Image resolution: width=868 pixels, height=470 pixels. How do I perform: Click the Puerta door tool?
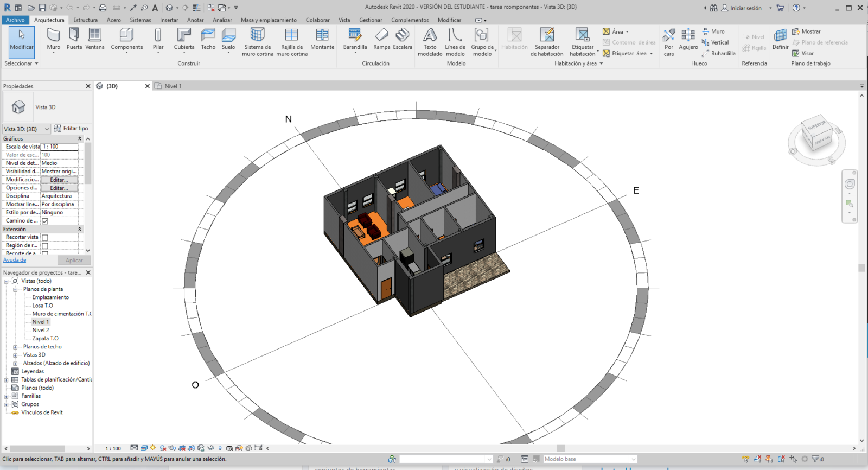(x=74, y=39)
